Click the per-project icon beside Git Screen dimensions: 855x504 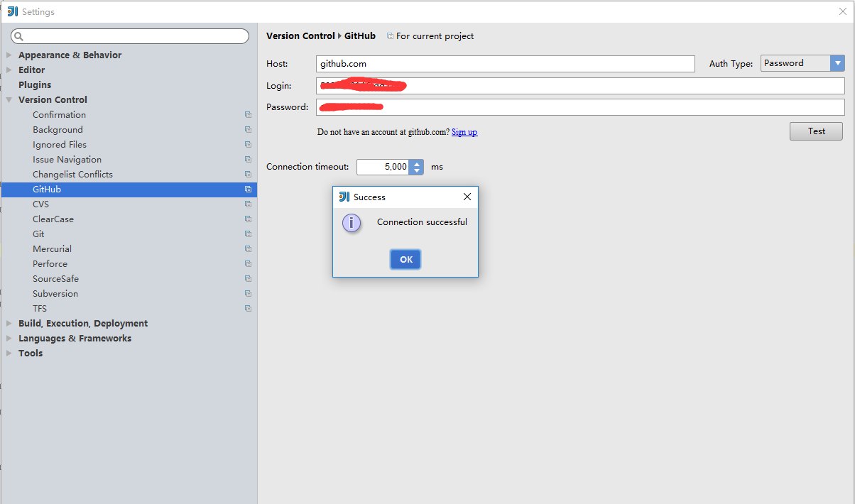point(248,234)
